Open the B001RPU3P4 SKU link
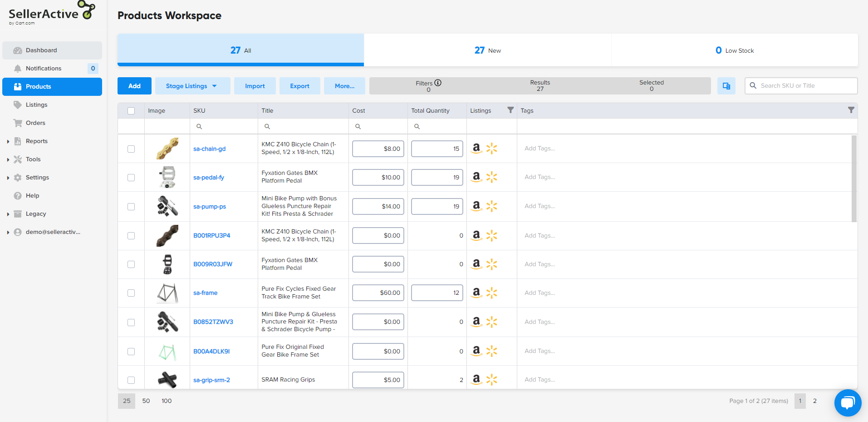Screen dimensions: 868x422 coord(211,235)
